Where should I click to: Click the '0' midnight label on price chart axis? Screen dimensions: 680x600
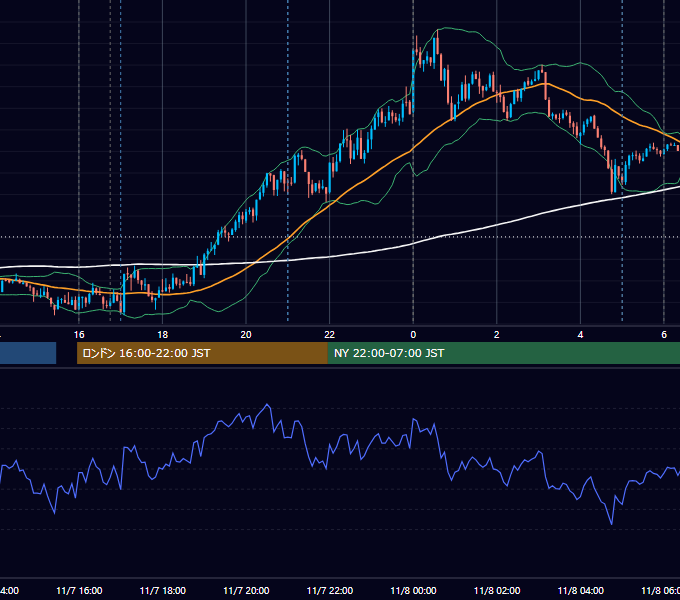[413, 335]
